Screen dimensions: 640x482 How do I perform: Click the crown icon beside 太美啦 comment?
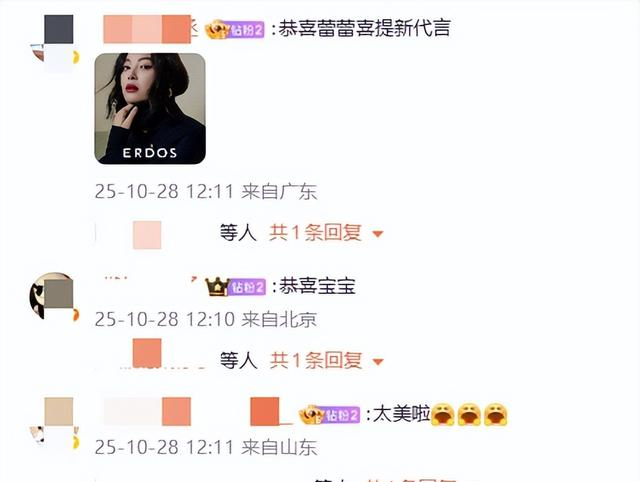click(x=311, y=415)
